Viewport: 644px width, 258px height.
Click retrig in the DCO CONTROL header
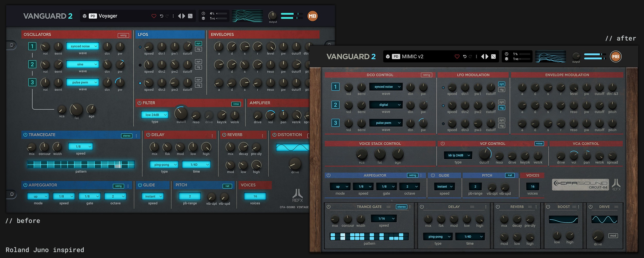[x=427, y=75]
